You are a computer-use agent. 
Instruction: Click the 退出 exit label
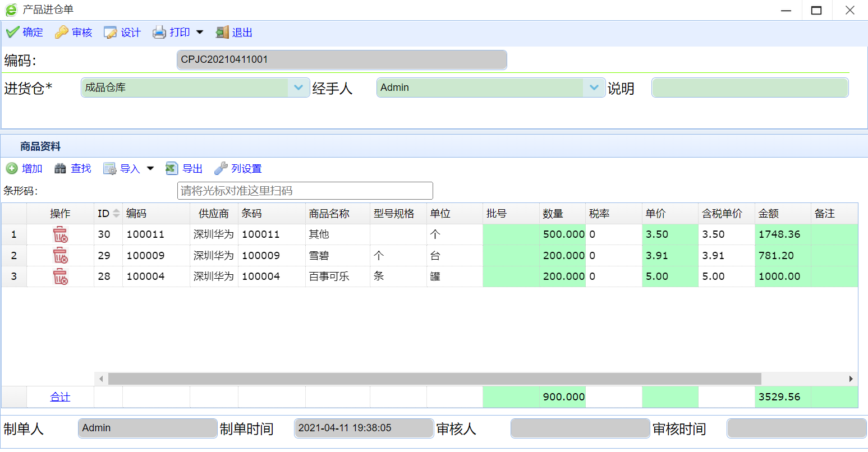point(242,33)
